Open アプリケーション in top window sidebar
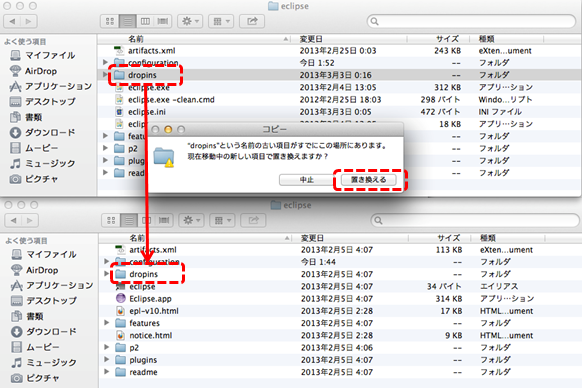Viewport: 582px width, 388px height. click(x=51, y=87)
